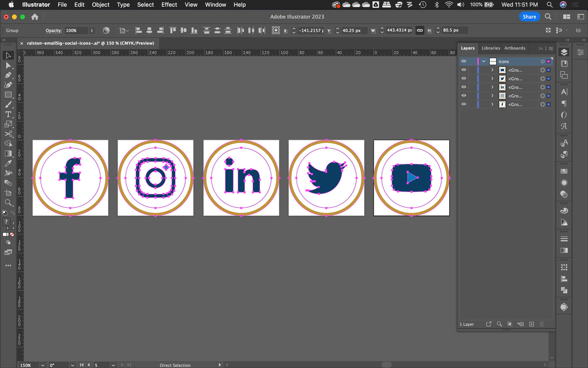Hide the Twitter group layer
588x368 pixels.
(464, 79)
